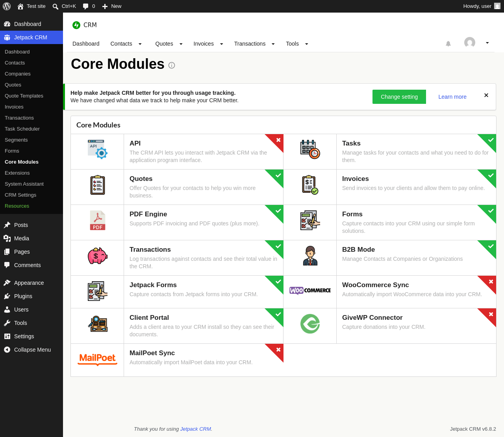Click the WordPress logo in admin bar

pyautogui.click(x=7, y=6)
